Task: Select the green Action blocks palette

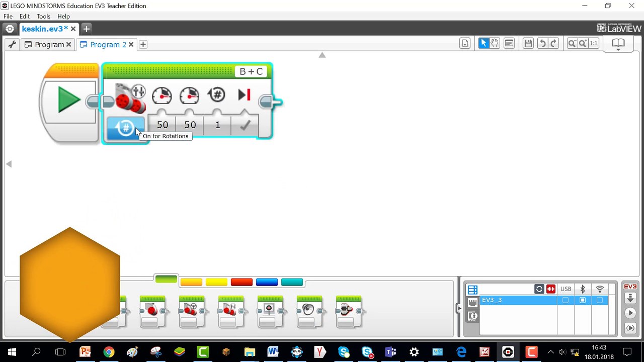Action: click(166, 280)
